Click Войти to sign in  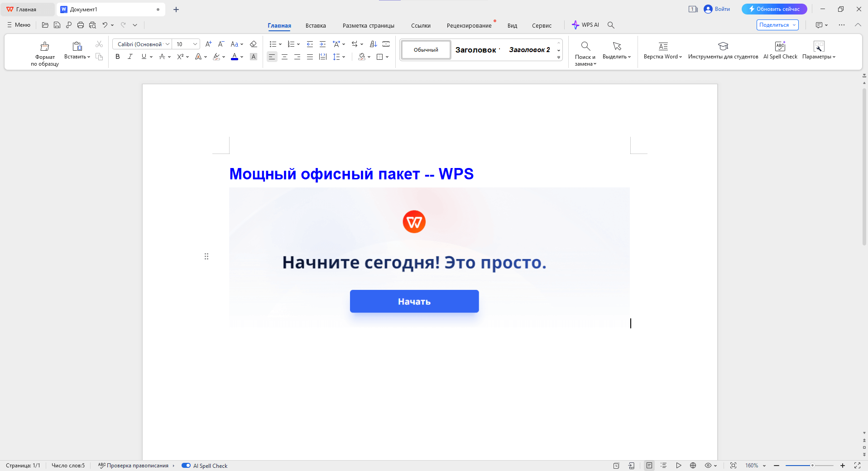717,9
